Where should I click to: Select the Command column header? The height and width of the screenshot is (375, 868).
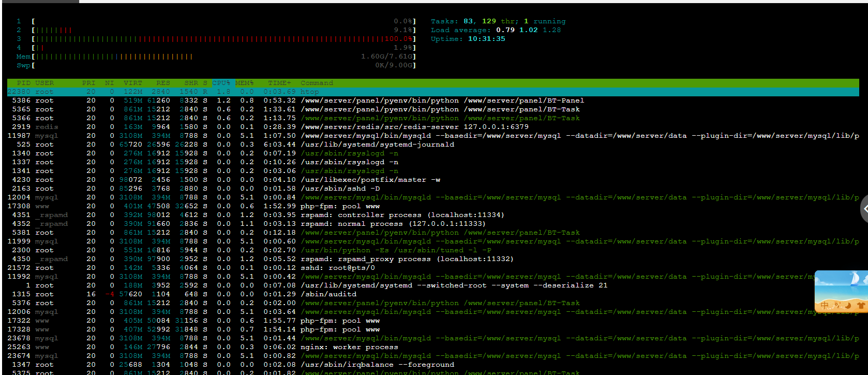(x=317, y=83)
